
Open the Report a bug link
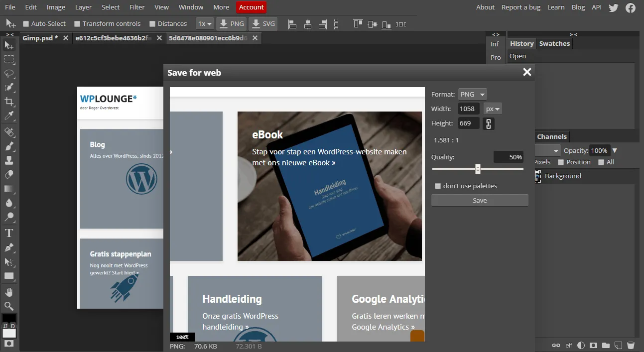(x=521, y=7)
